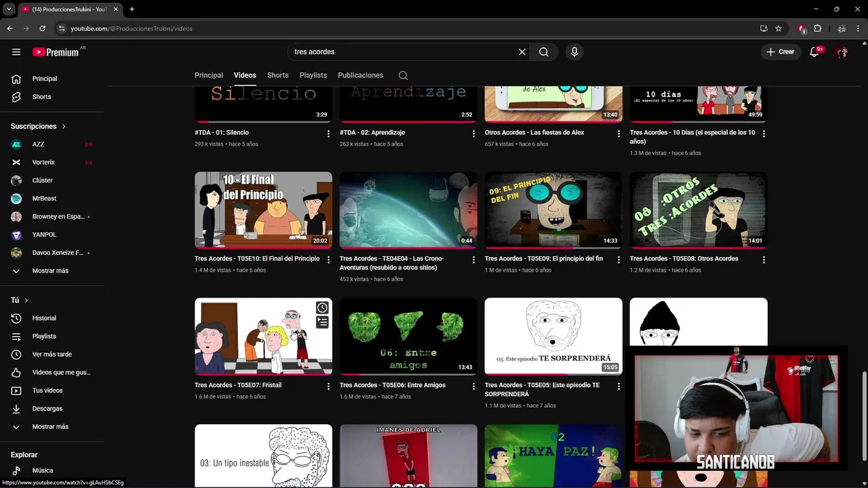This screenshot has width=868, height=488.
Task: Click the magnifier search button
Action: point(544,52)
